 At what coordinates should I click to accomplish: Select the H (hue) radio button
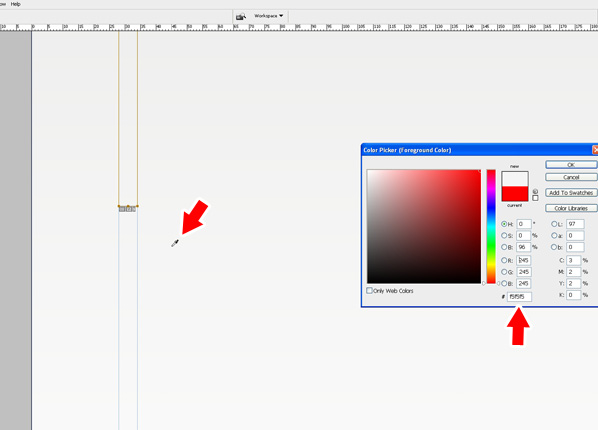tap(504, 224)
